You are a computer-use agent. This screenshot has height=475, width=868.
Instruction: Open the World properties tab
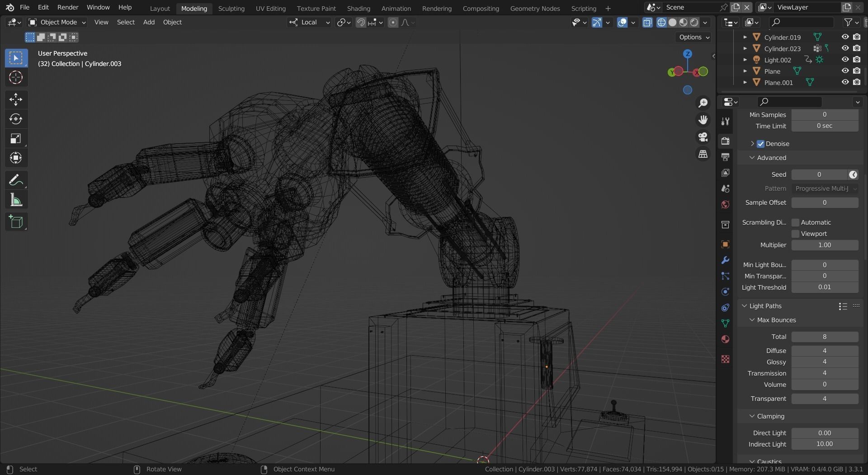tap(726, 204)
